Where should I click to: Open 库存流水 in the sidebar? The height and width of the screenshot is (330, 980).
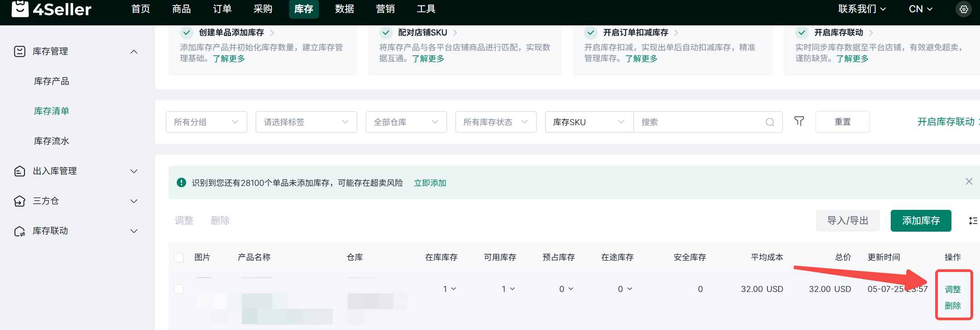[x=52, y=141]
